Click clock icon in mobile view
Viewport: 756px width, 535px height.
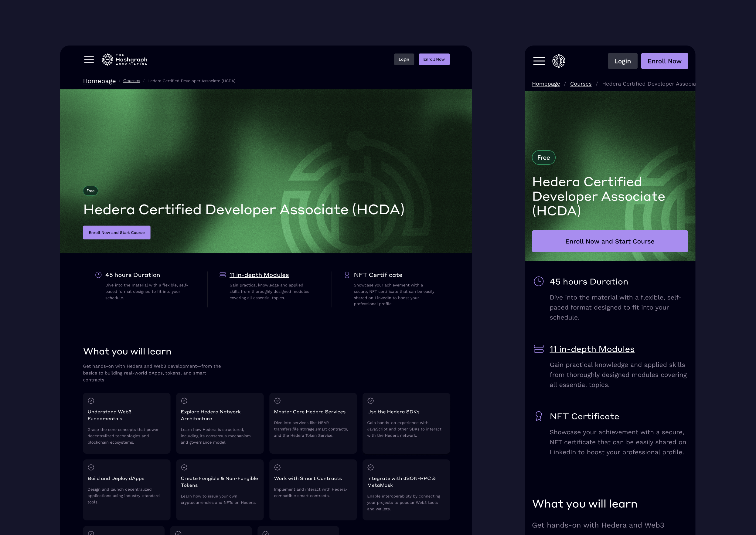point(539,281)
